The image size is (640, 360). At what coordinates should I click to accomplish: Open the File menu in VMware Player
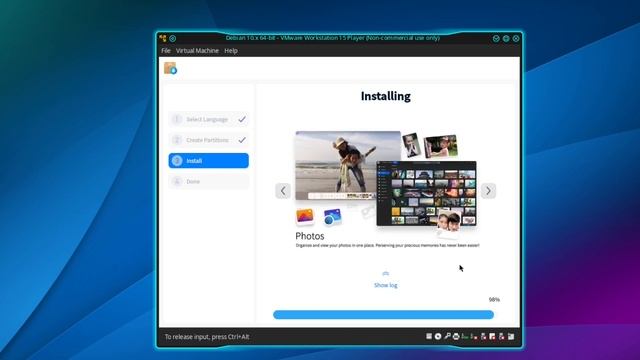(x=166, y=51)
